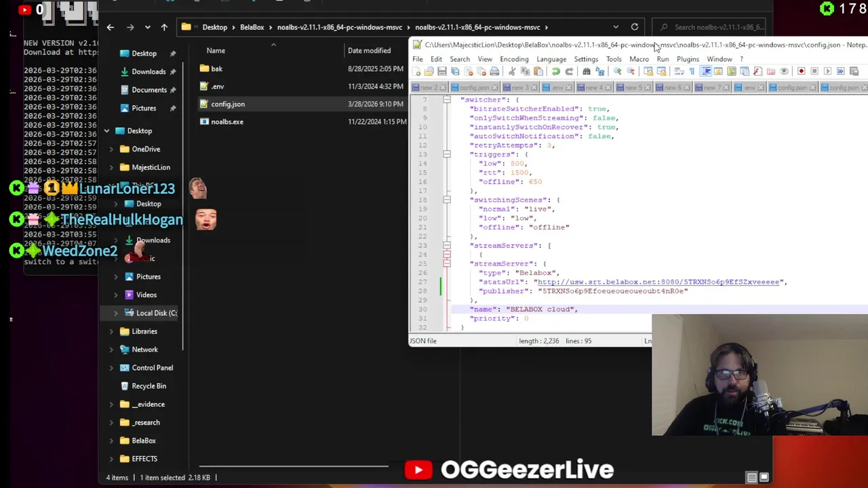
Task: Click the Stop Recording macro icon
Action: coord(814,71)
